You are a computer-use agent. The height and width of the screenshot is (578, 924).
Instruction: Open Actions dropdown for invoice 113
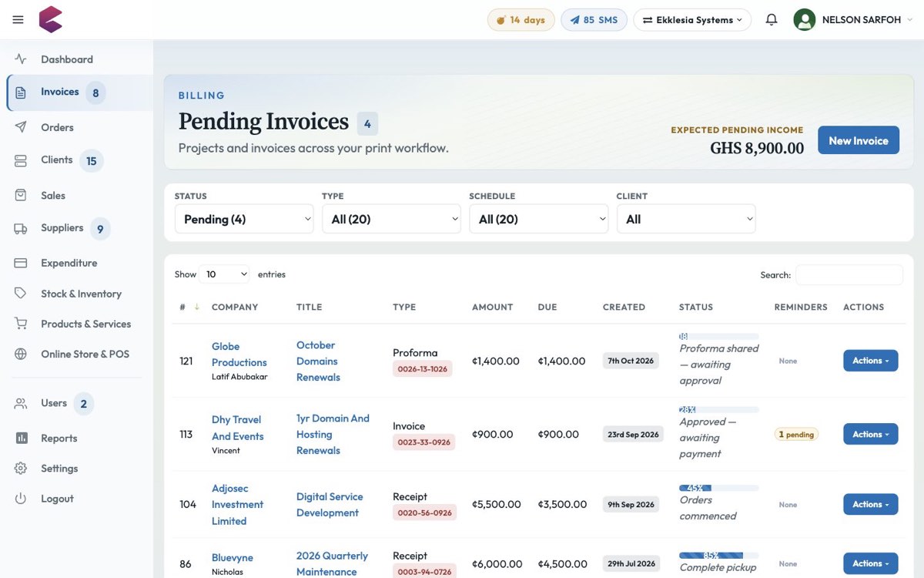870,434
